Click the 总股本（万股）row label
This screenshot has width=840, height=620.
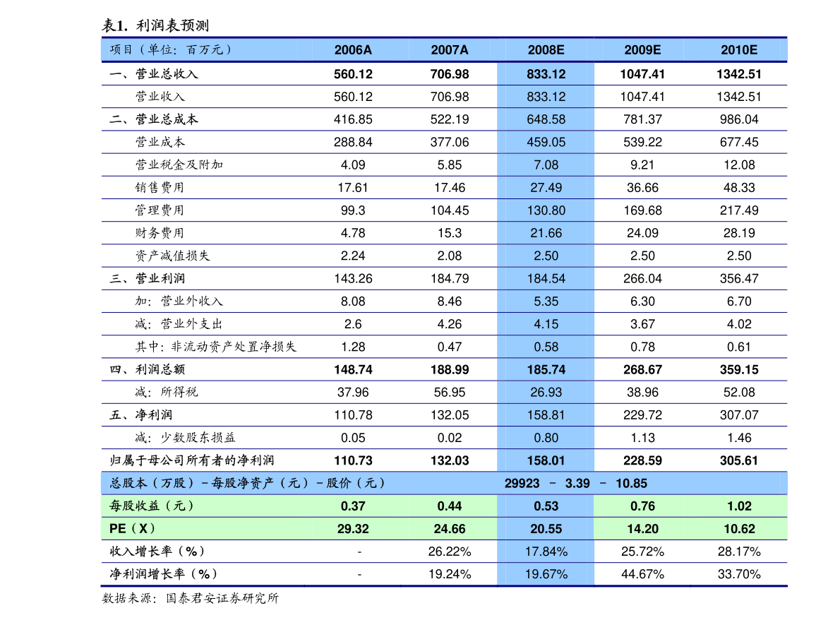(152, 484)
